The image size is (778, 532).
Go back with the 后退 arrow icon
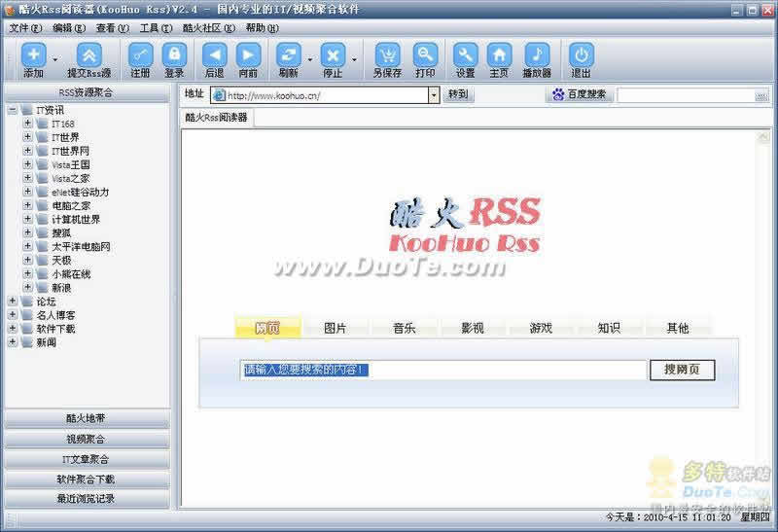point(214,54)
